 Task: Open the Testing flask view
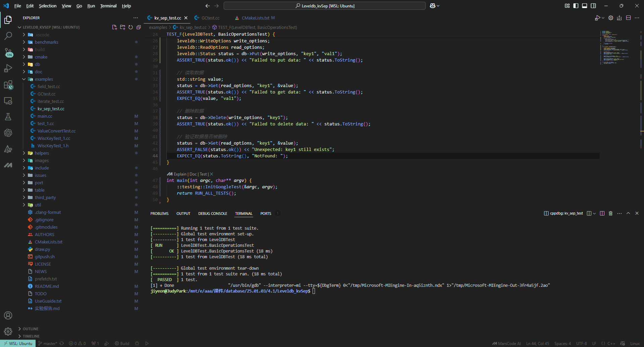pyautogui.click(x=8, y=117)
